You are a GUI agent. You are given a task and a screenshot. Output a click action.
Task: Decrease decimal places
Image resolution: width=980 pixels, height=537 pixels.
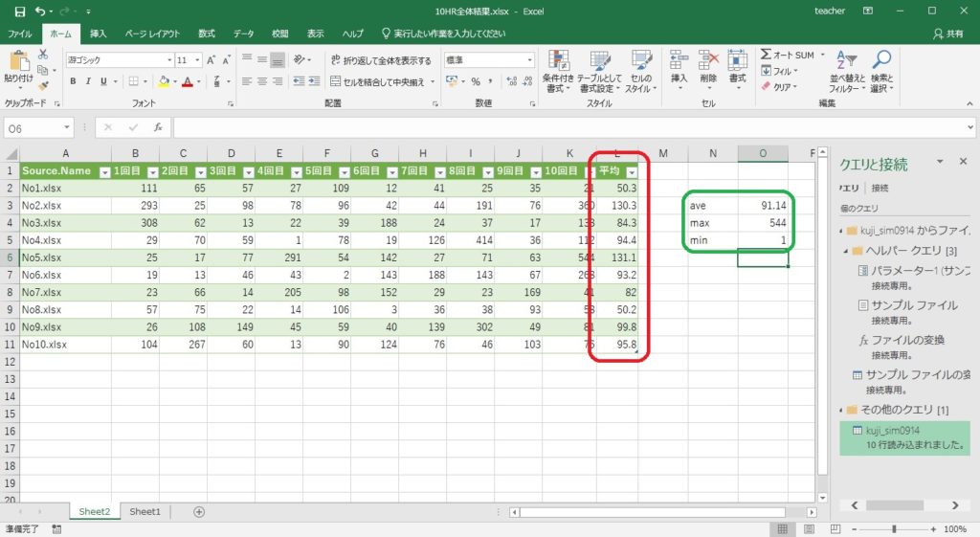[527, 81]
